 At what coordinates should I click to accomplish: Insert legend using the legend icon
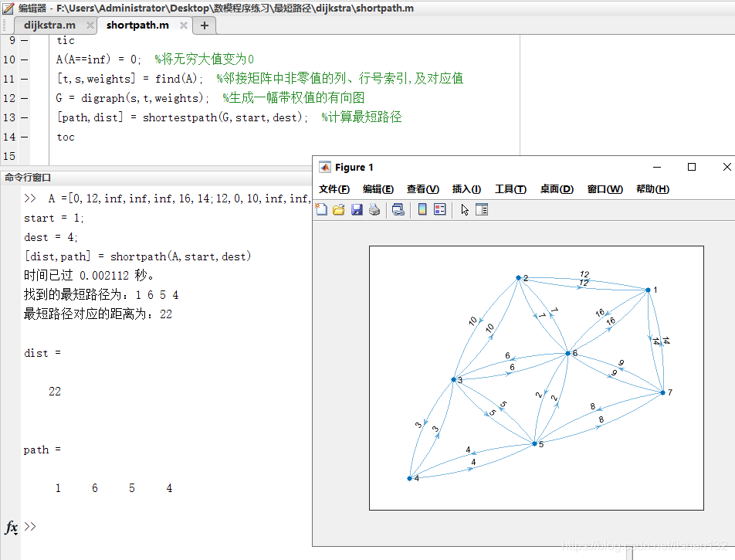(440, 209)
